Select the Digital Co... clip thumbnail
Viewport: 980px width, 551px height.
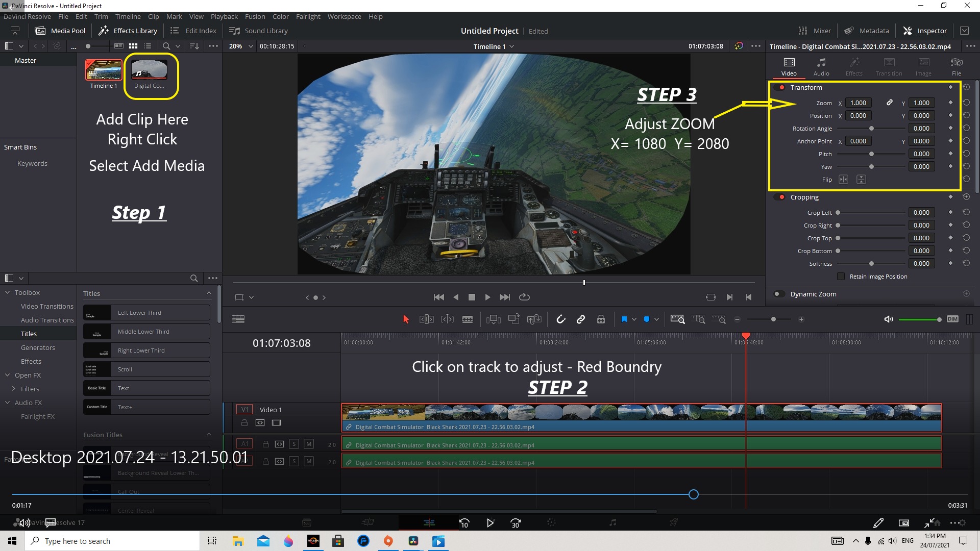pos(149,70)
